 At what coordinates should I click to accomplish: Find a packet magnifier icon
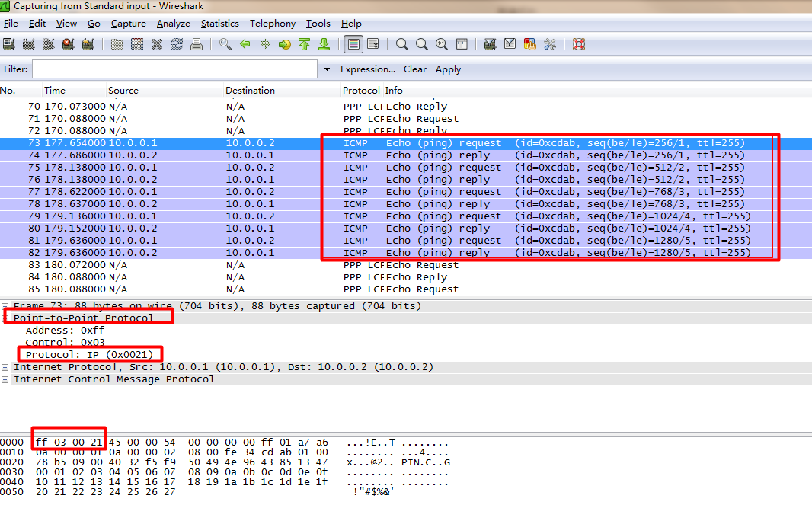(225, 44)
